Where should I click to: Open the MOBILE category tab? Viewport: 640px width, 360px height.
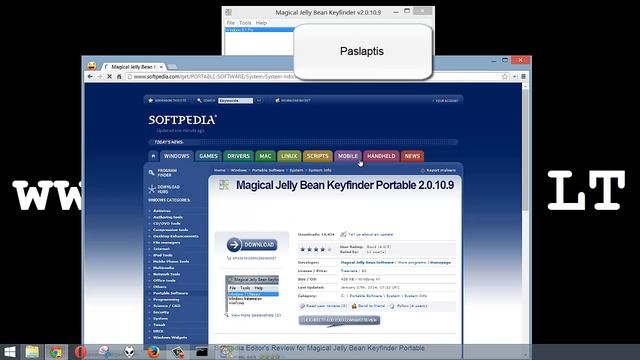tap(348, 156)
